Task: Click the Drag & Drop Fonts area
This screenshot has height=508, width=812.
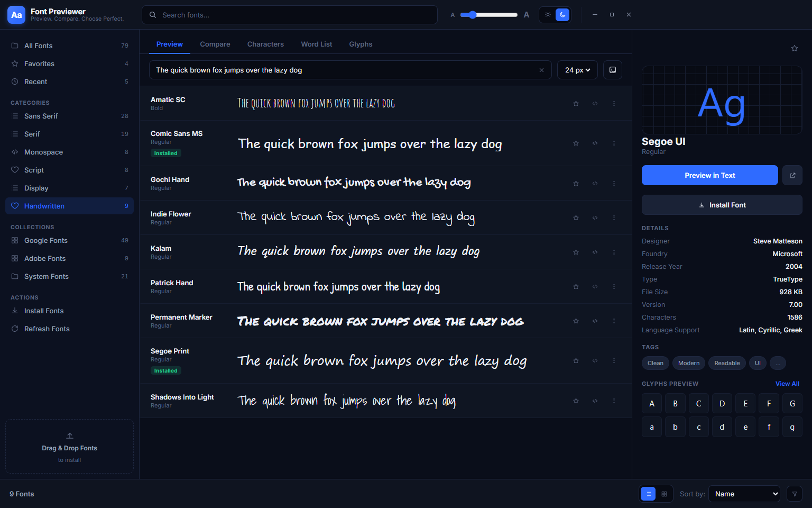Action: tap(69, 447)
